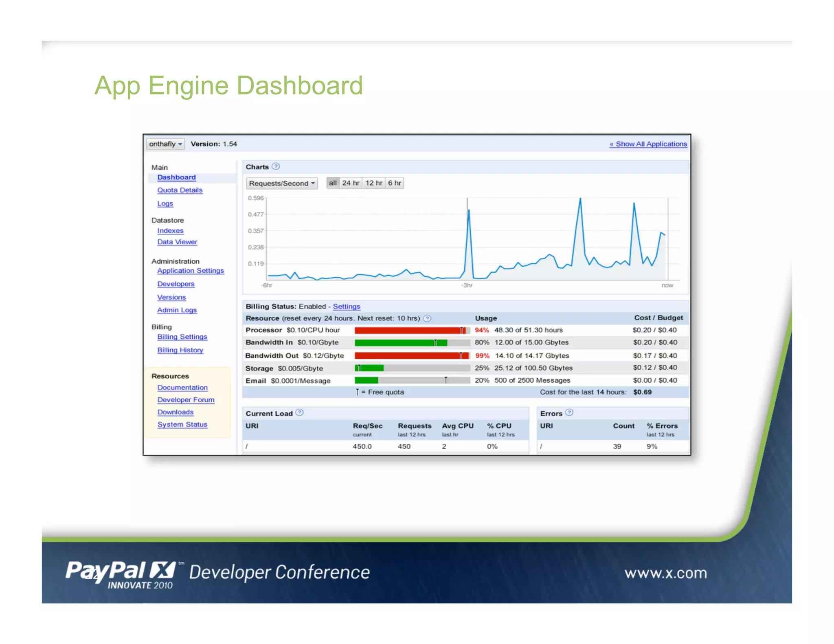The image size is (834, 644).
Task: Click the '/' URI in Current Load
Action: pos(247,446)
